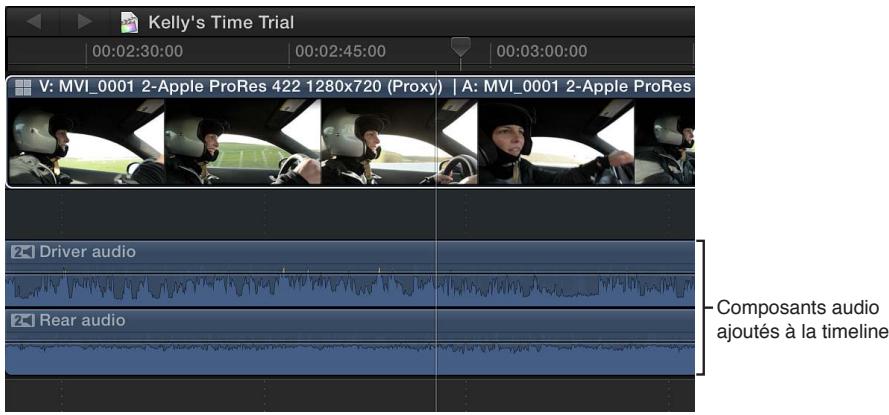Click the Driver audio component icon

(x=23, y=252)
